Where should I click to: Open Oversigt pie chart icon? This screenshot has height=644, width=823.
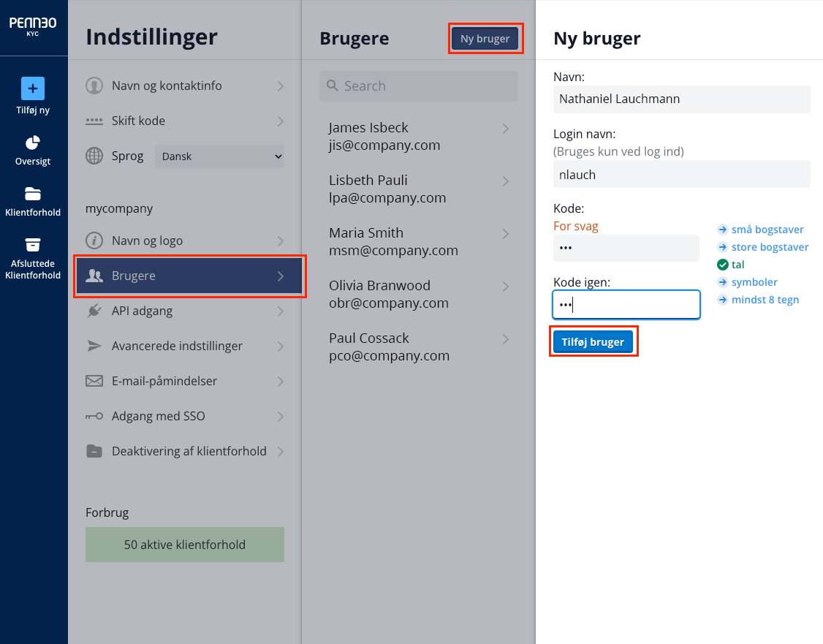[33, 143]
